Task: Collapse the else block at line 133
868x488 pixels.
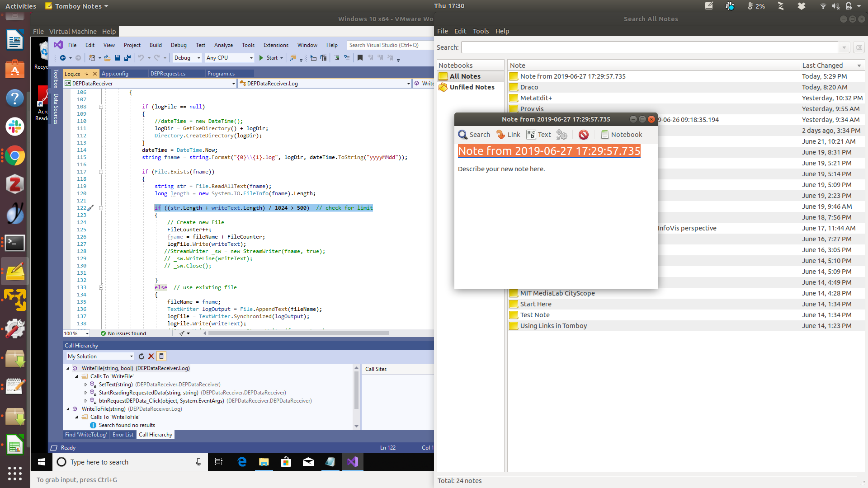Action: click(x=101, y=288)
